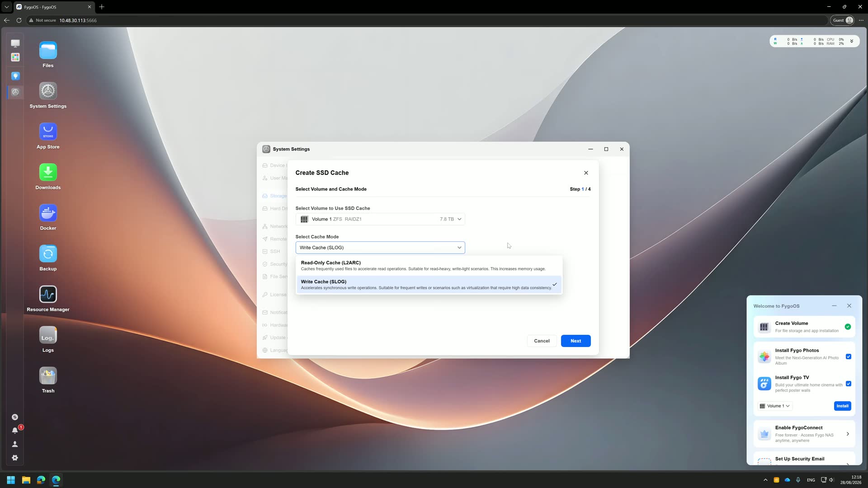Screen dimensions: 868x488
Task: Collapse the Write Cache (SLOG) mode combo box
Action: (380, 248)
